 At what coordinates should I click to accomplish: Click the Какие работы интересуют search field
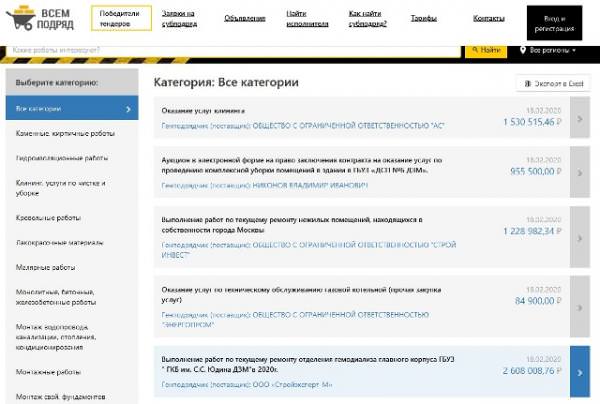230,49
